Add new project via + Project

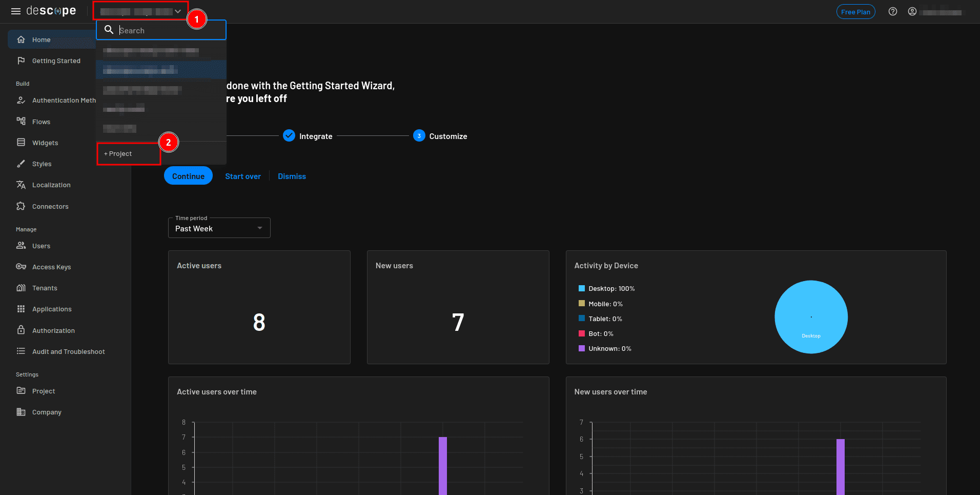118,154
